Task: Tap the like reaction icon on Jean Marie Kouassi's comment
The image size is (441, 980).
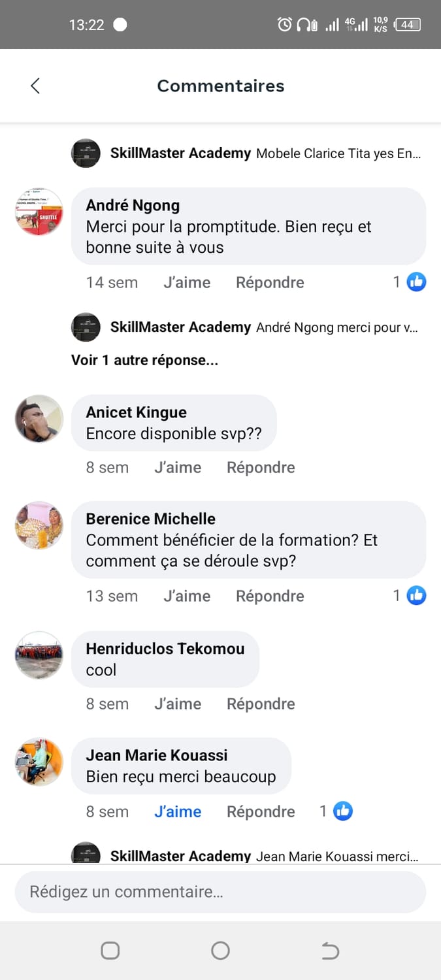Action: click(x=342, y=811)
